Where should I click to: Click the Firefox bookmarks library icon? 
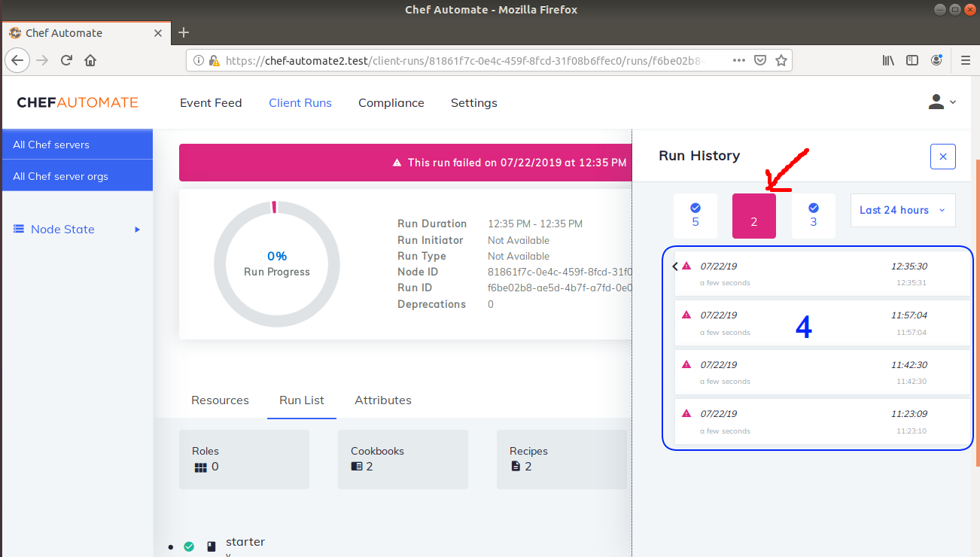887,59
